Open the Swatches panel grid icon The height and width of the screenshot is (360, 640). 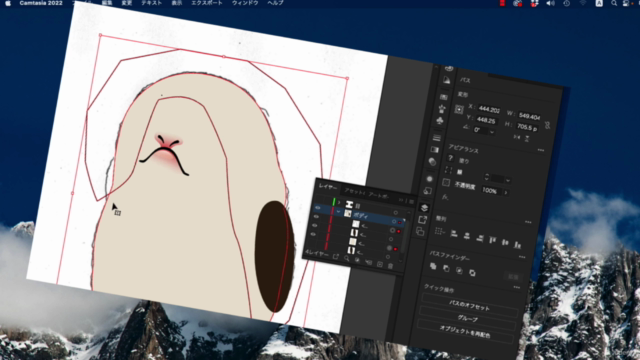pyautogui.click(x=444, y=97)
